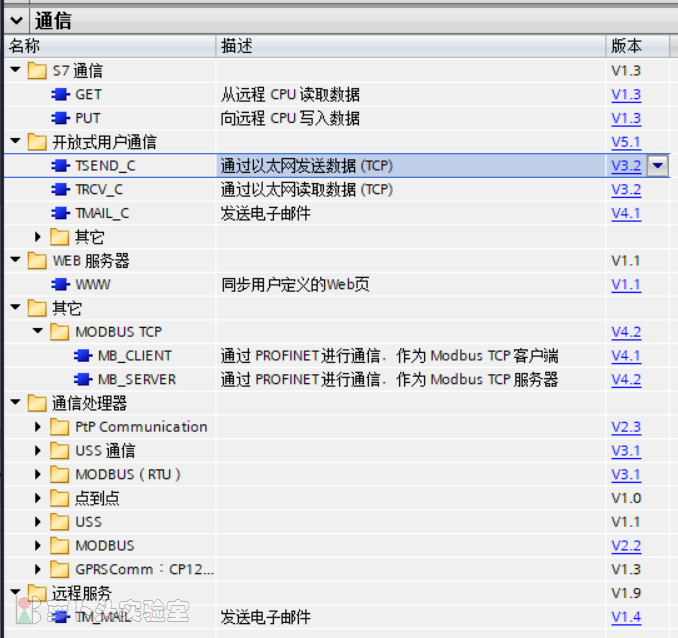This screenshot has height=638, width=678.
Task: Click the GET instruction block icon
Action: coord(61,94)
